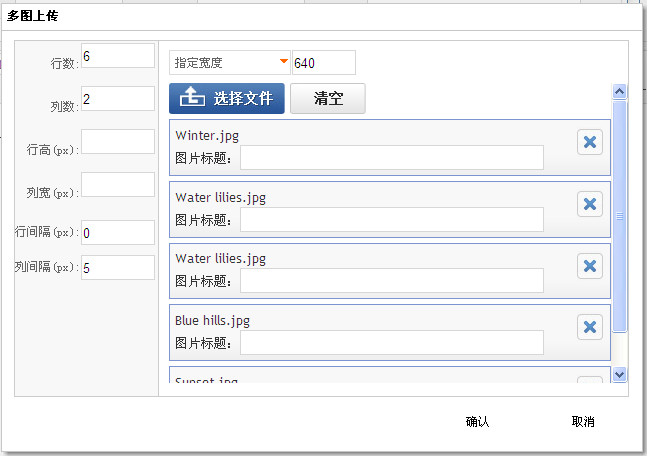Screen dimensions: 647x456
Task: Click the file list scrollbar thumb
Action: coord(619,215)
